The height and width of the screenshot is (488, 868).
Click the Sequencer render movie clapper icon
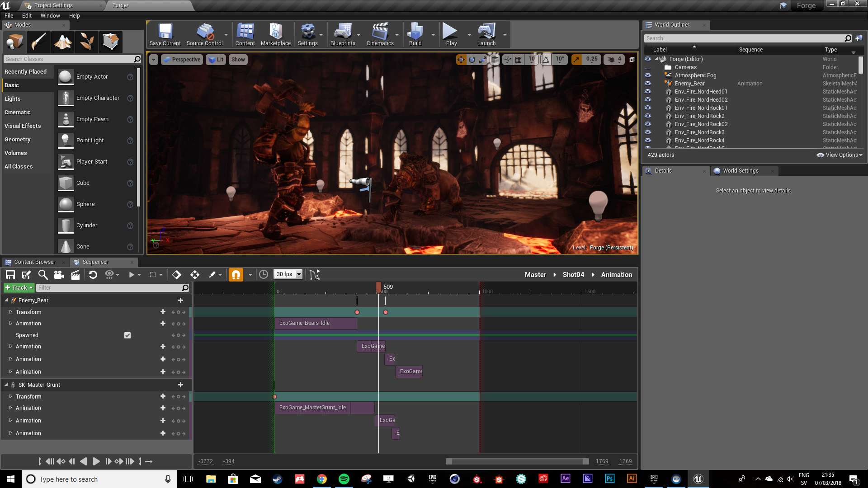pos(75,275)
